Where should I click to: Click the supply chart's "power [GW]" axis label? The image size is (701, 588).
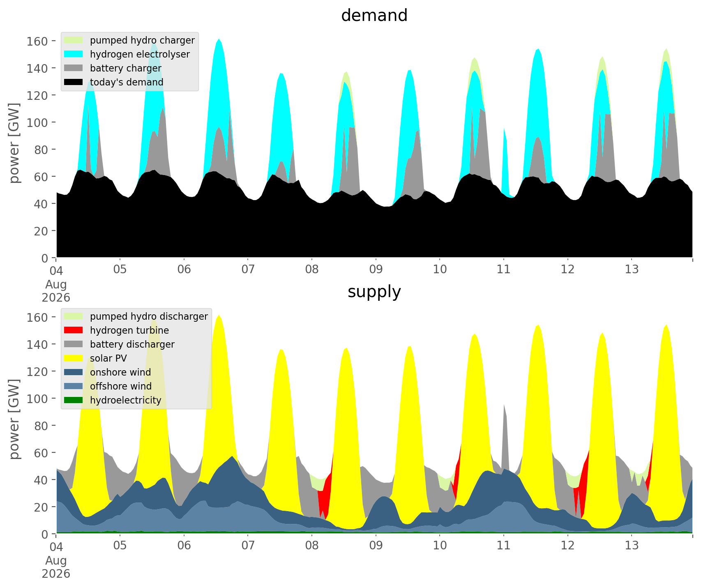click(x=14, y=420)
